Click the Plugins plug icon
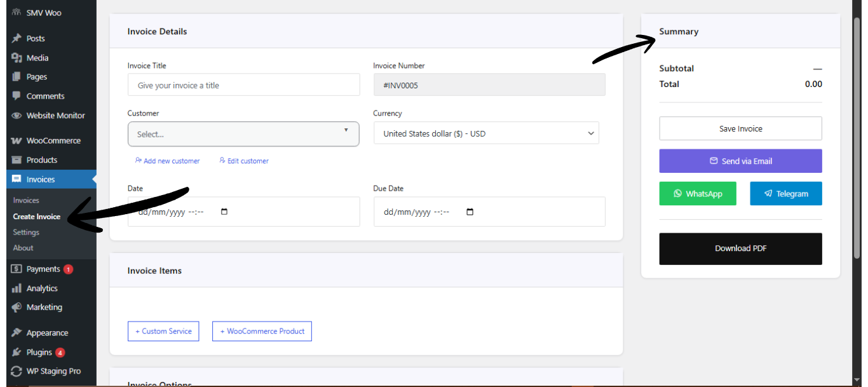Screen dimensions: 868x387 pyautogui.click(x=17, y=352)
